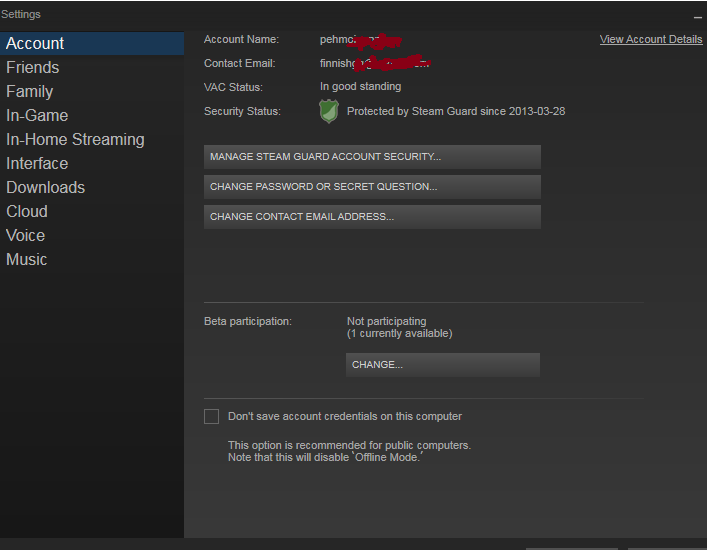The image size is (707, 550).
Task: Click the 'Security Status:' label
Action: pyautogui.click(x=242, y=111)
